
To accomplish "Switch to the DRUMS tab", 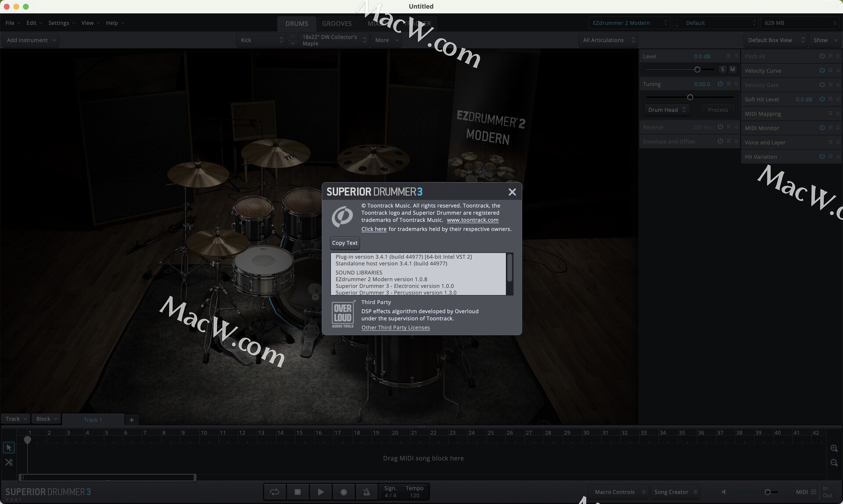I will tap(297, 23).
